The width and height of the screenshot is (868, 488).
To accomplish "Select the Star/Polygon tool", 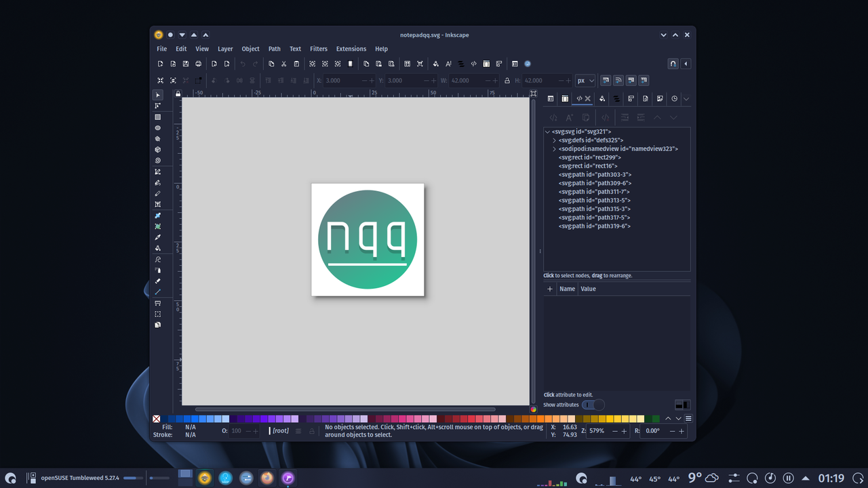I will (x=158, y=139).
